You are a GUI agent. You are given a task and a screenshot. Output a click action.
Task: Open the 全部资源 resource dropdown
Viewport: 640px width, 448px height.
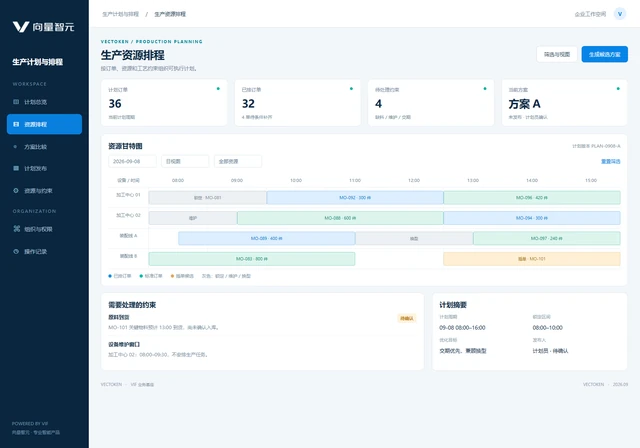pos(238,161)
